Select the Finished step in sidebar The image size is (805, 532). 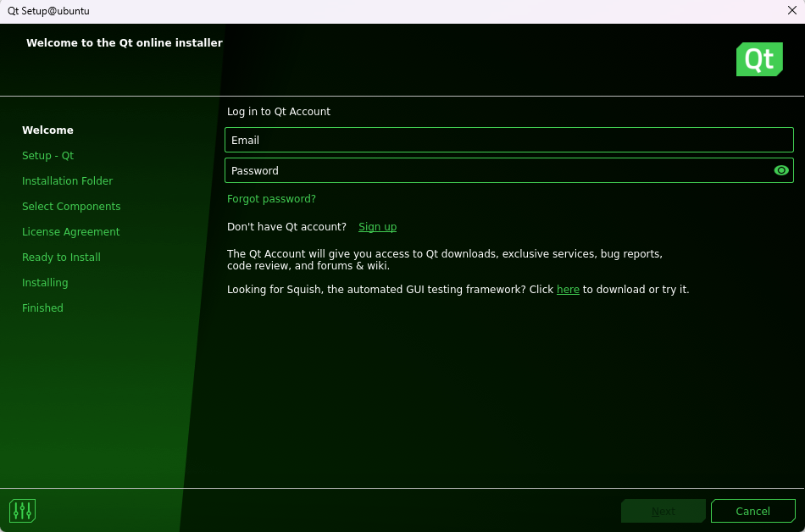(42, 308)
